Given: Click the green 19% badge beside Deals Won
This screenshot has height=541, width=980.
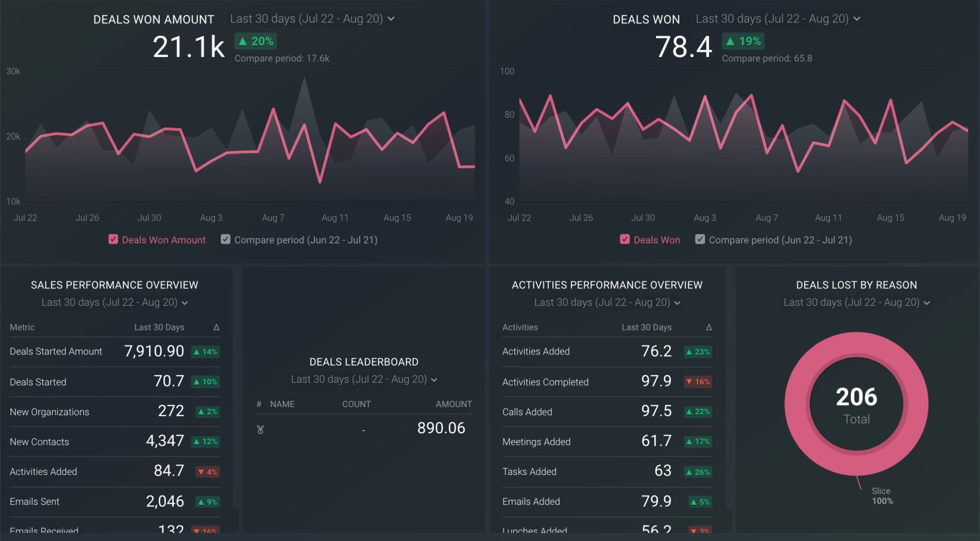Looking at the screenshot, I should tap(743, 42).
